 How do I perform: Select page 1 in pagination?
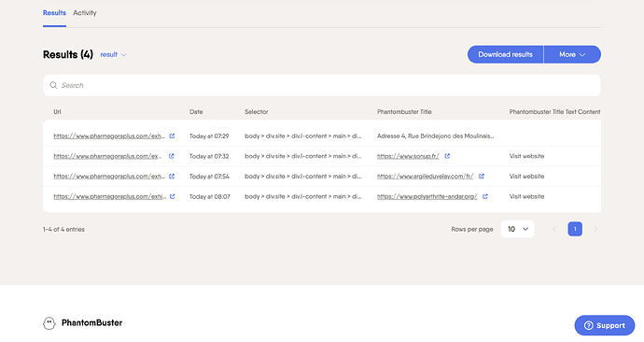[575, 229]
